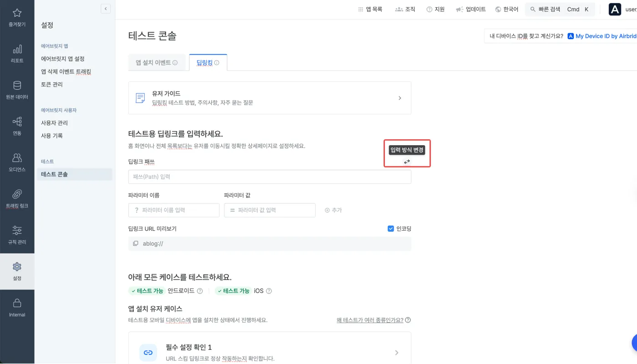This screenshot has height=364, width=637.
Task: Open 조직 in top bar
Action: (x=405, y=9)
